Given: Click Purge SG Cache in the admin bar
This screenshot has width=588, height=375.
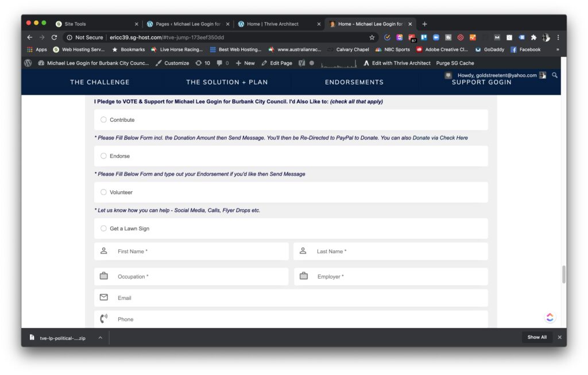Looking at the screenshot, I should pyautogui.click(x=456, y=63).
